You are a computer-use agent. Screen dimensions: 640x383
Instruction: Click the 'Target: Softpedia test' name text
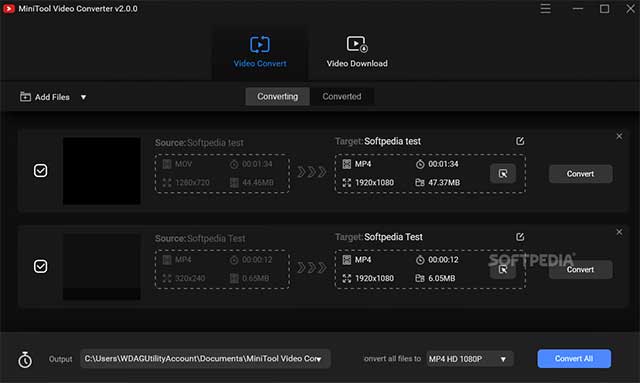pos(378,141)
